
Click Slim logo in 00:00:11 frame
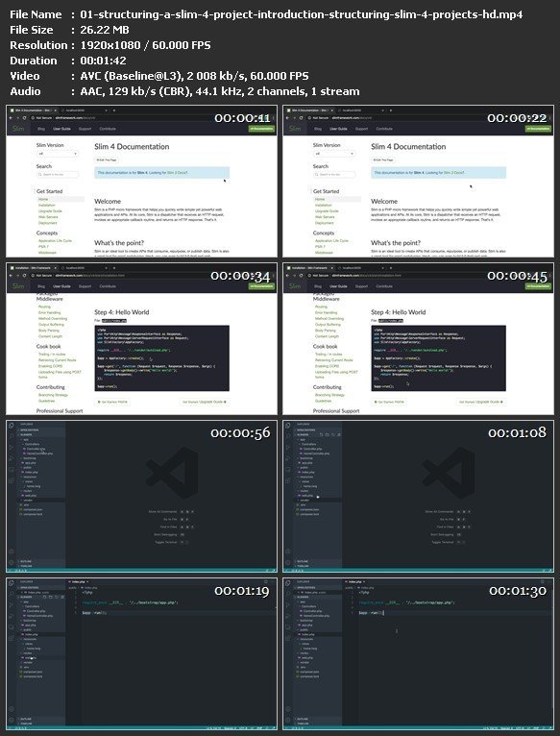pos(18,129)
